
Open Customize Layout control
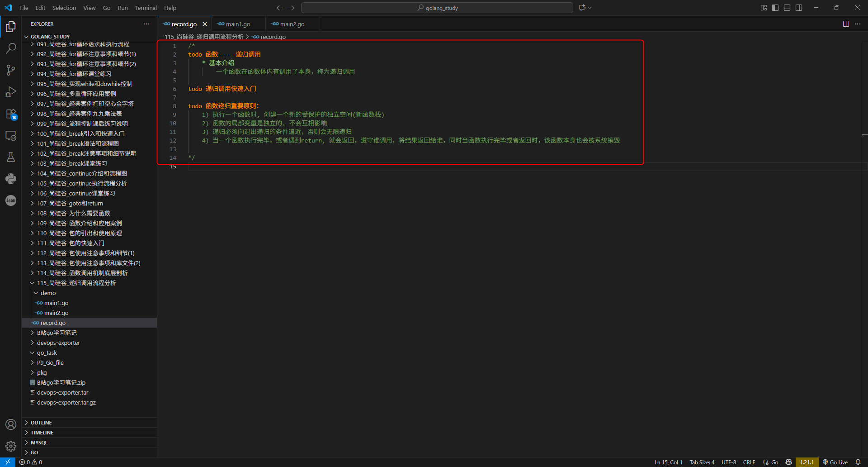coord(764,8)
